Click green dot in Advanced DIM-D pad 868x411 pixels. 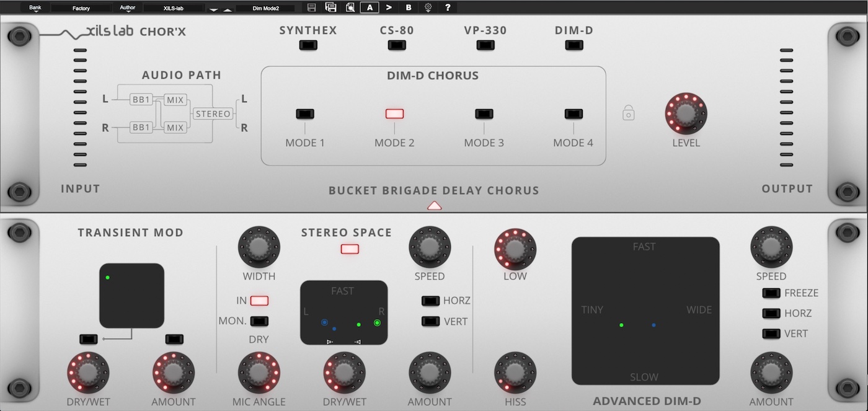point(621,325)
